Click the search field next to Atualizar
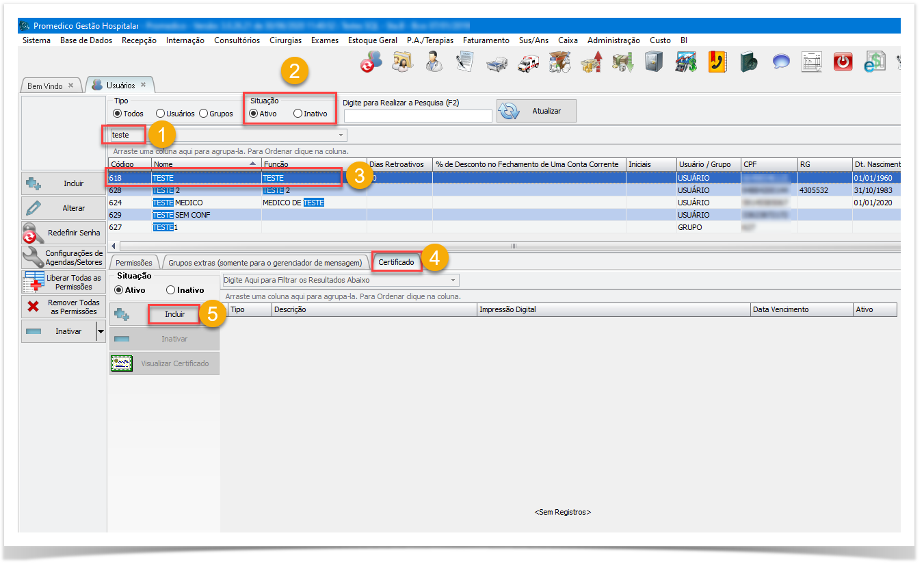The image size is (924, 566). tap(417, 116)
